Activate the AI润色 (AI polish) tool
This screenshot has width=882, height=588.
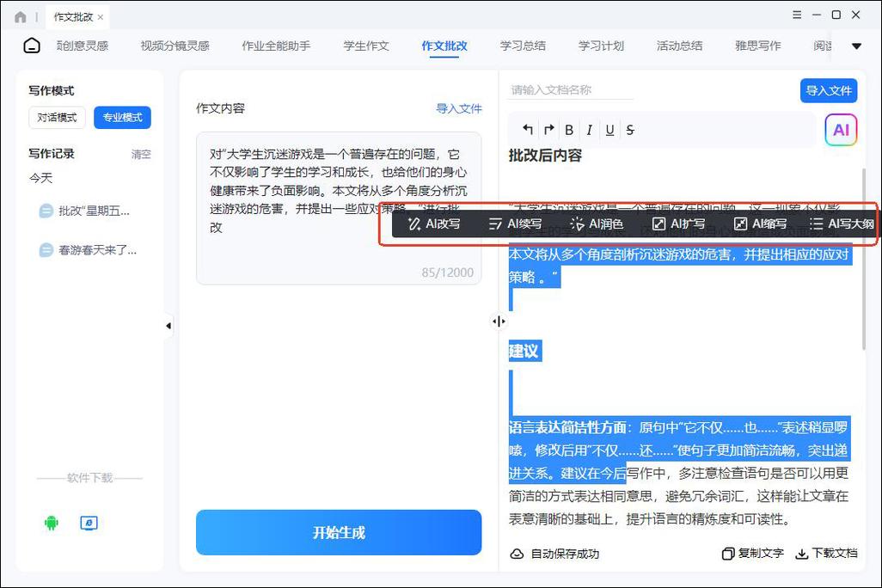597,224
